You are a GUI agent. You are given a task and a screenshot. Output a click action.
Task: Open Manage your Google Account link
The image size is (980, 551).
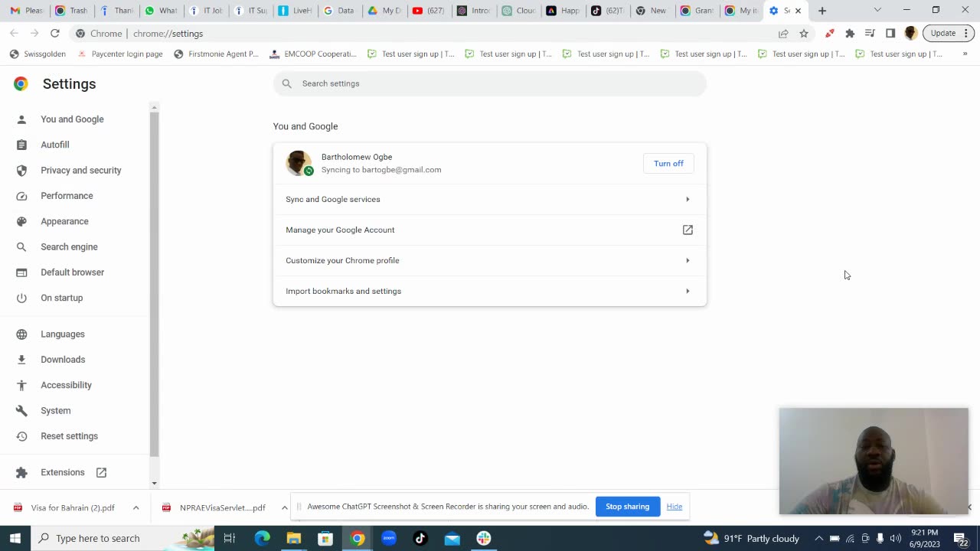489,230
